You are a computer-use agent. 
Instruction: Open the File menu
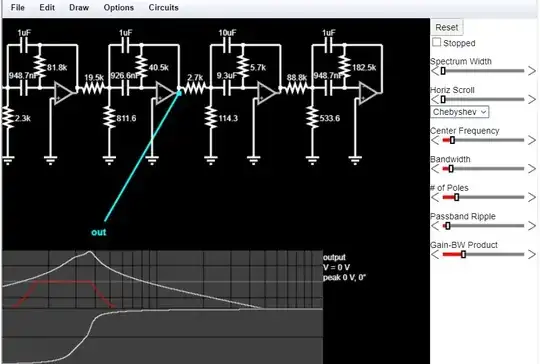point(18,8)
